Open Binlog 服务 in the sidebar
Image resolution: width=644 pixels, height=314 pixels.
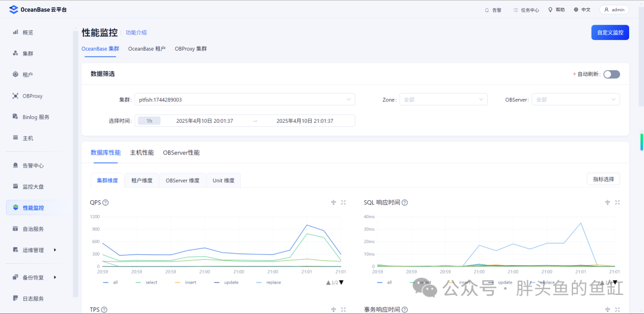tap(35, 117)
